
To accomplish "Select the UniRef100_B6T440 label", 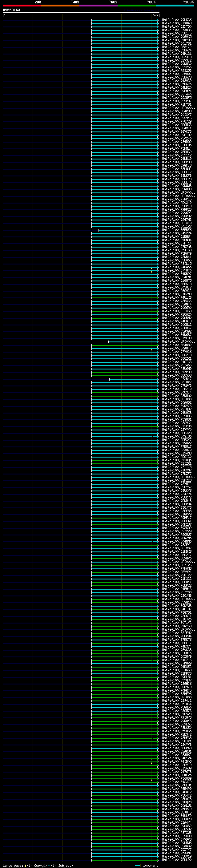I will click(177, 94).
